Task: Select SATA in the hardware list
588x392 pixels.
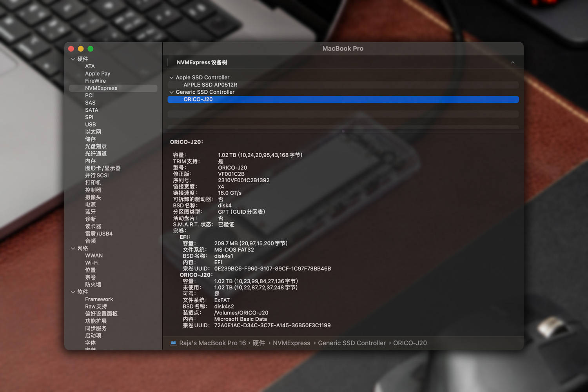Action: [x=92, y=110]
